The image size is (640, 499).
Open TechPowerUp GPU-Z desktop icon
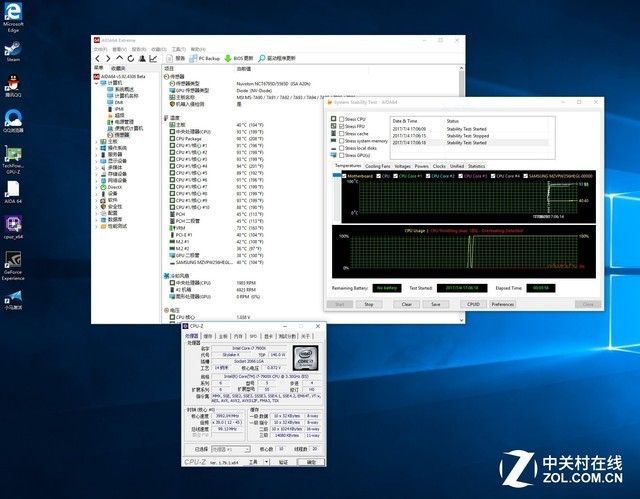(14, 157)
